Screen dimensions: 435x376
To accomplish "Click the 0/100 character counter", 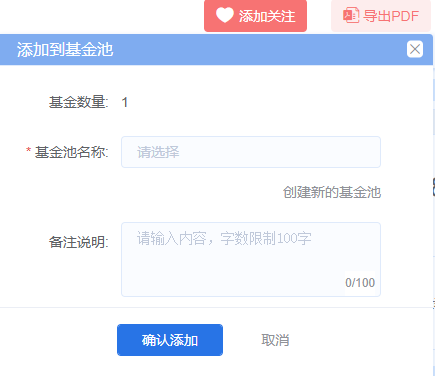I will tap(360, 283).
